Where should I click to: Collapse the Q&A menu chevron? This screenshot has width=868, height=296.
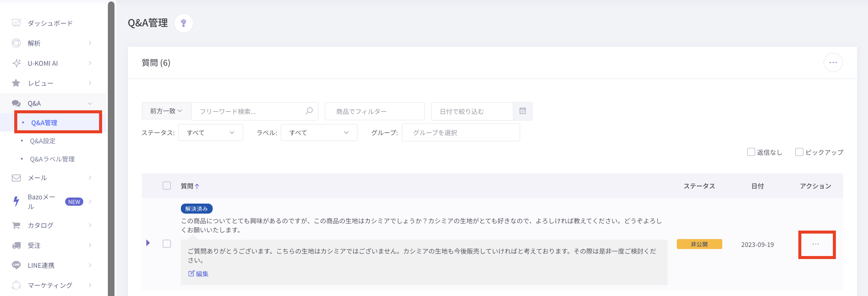pos(90,104)
